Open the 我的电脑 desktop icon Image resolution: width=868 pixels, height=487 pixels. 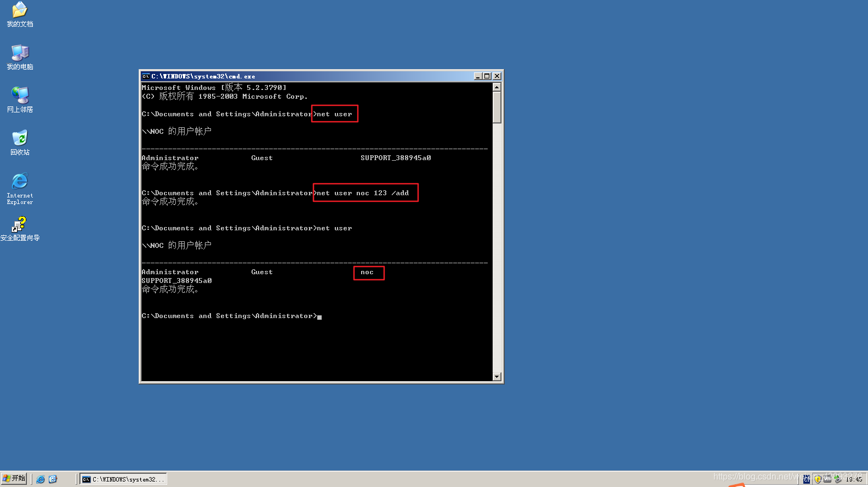click(20, 57)
